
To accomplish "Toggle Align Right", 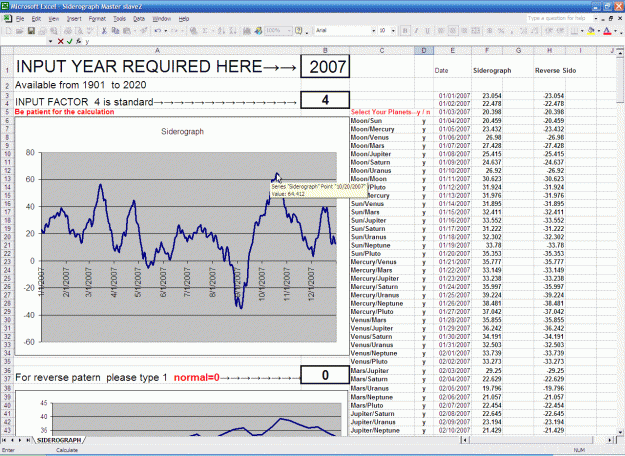I will [464, 31].
